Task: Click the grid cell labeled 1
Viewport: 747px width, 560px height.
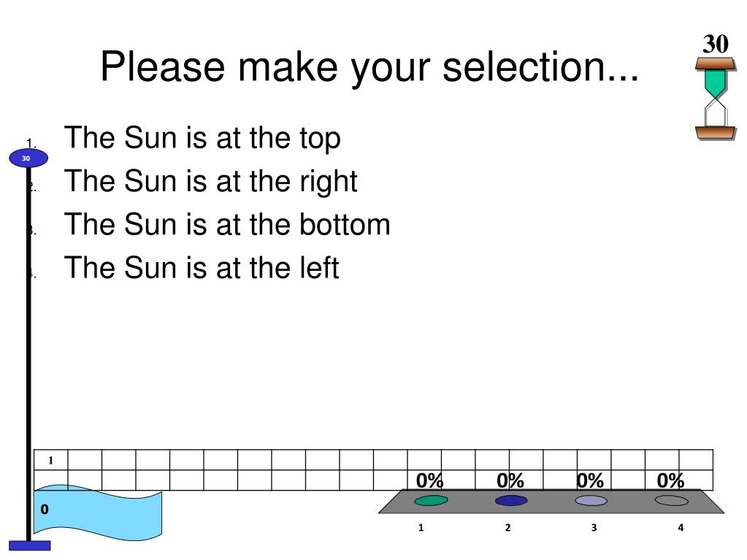Action: (50, 460)
